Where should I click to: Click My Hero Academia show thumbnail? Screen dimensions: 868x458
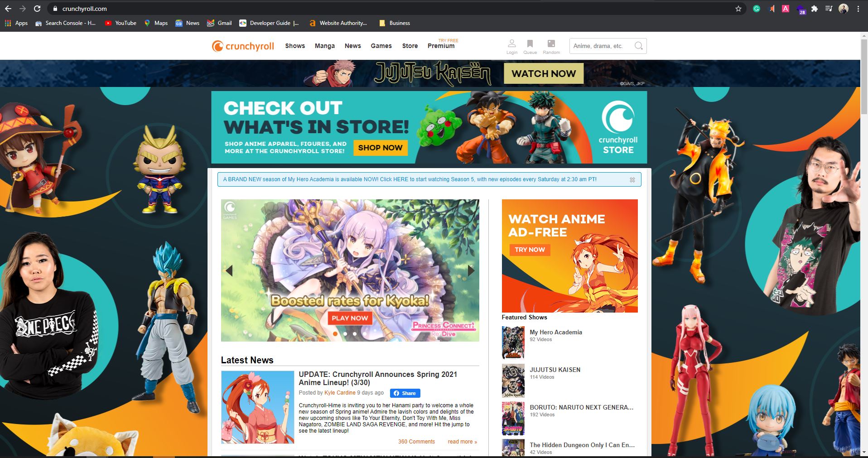click(513, 342)
